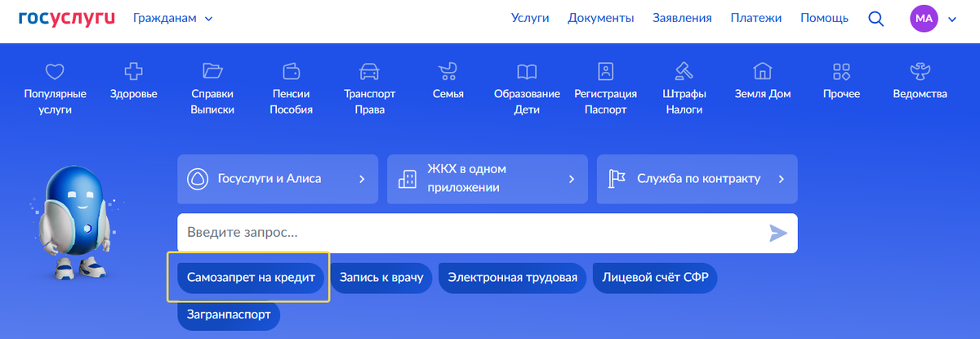Image resolution: width=980 pixels, height=339 pixels.
Task: Open the Семья stroller icon
Action: (x=448, y=71)
